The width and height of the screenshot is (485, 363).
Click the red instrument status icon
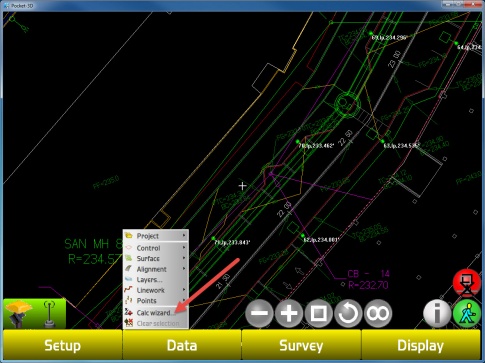(467, 283)
